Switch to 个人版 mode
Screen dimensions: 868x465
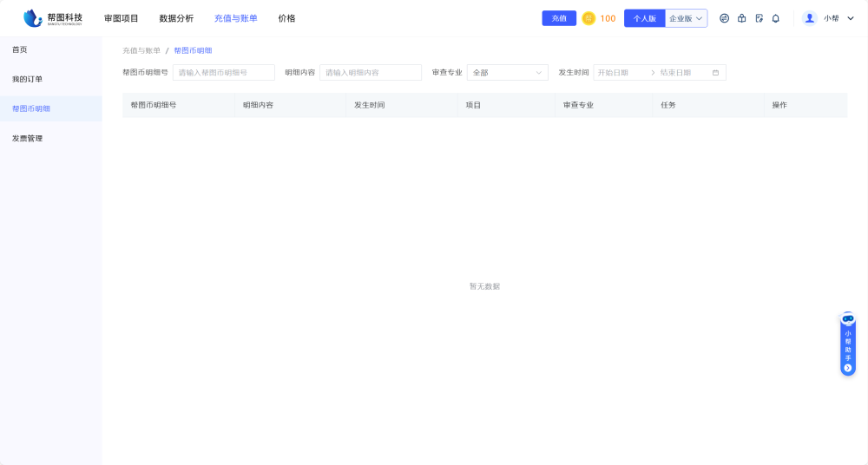click(x=644, y=18)
